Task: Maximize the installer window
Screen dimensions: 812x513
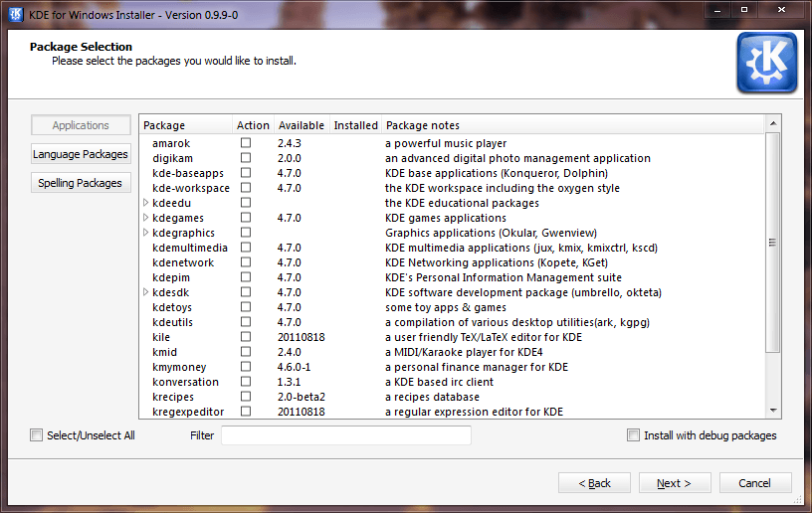Action: click(744, 10)
